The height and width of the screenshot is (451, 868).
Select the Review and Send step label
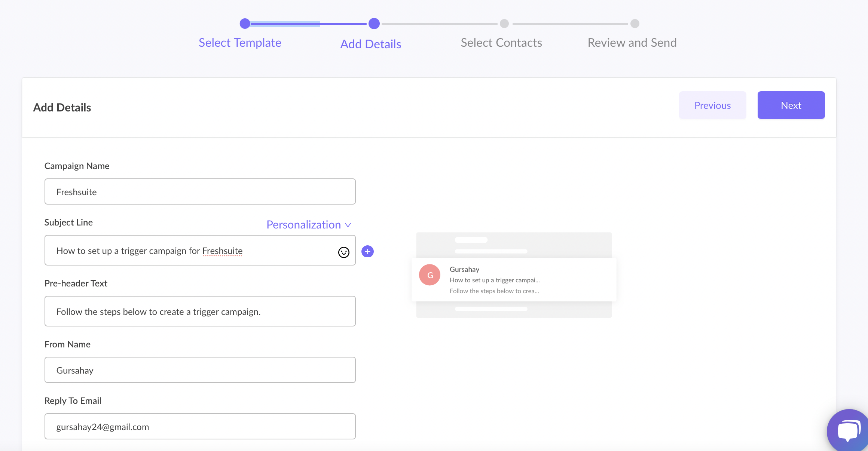click(x=632, y=42)
